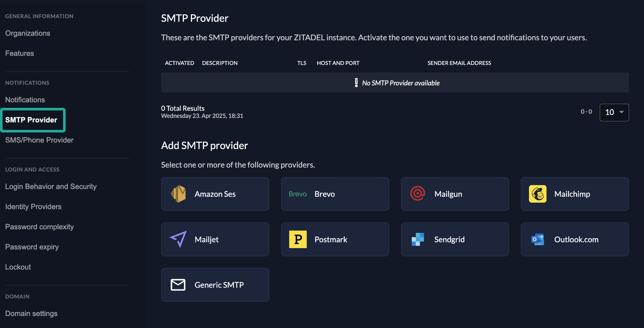The image size is (644, 328).
Task: Click the purple Mailjet arrow icon
Action: (x=178, y=239)
